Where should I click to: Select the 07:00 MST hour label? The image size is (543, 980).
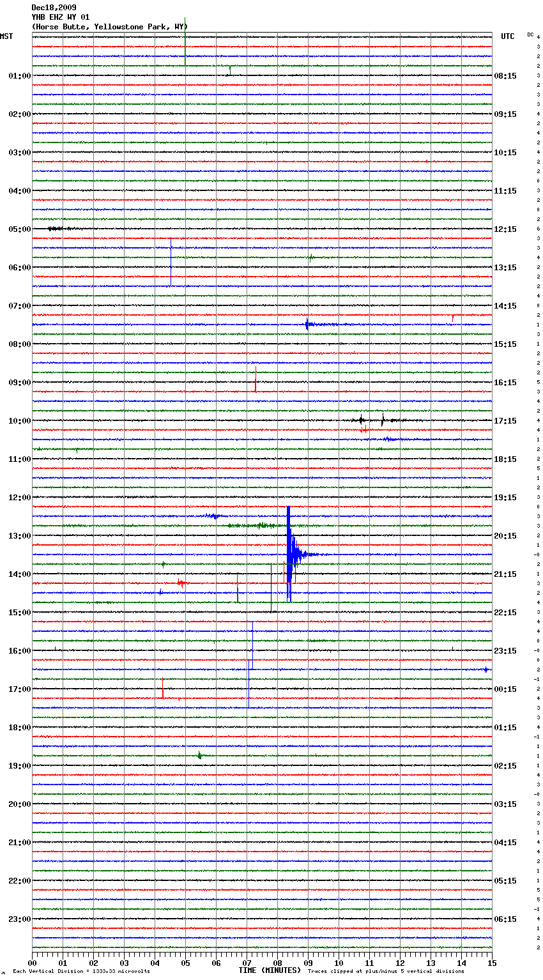pyautogui.click(x=19, y=306)
